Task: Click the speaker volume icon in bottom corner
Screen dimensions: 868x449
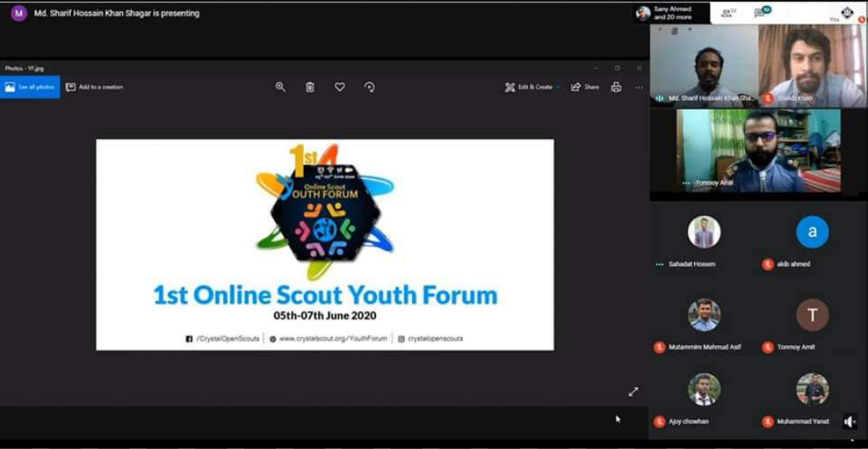Action: (x=850, y=422)
